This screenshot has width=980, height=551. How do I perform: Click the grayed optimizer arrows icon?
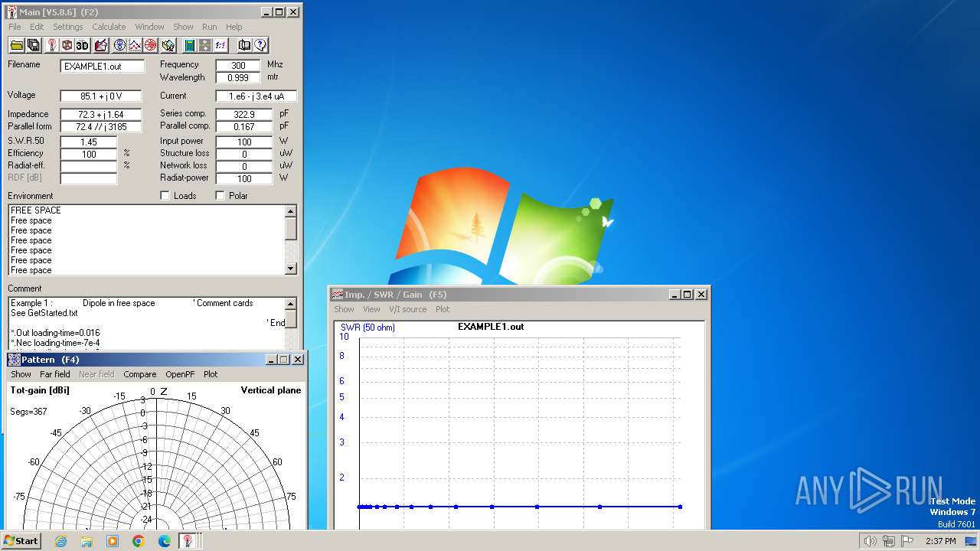point(204,45)
